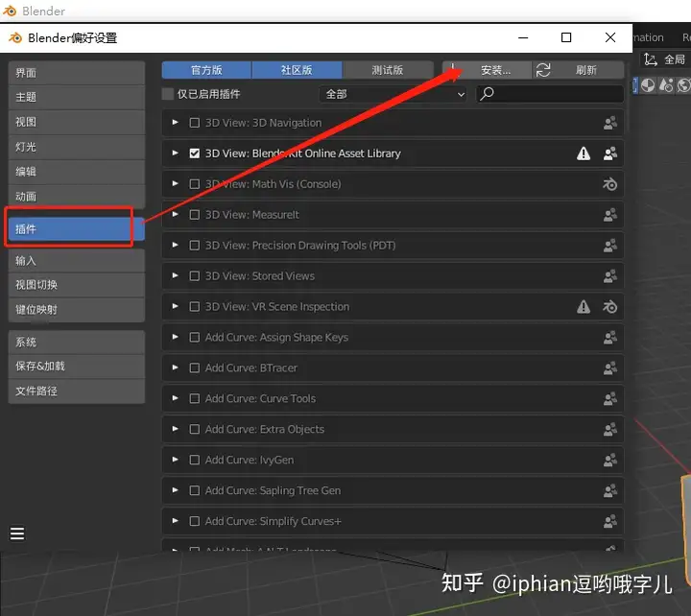
Task: Toggle the 官方版 (Official) filter button
Action: [206, 70]
